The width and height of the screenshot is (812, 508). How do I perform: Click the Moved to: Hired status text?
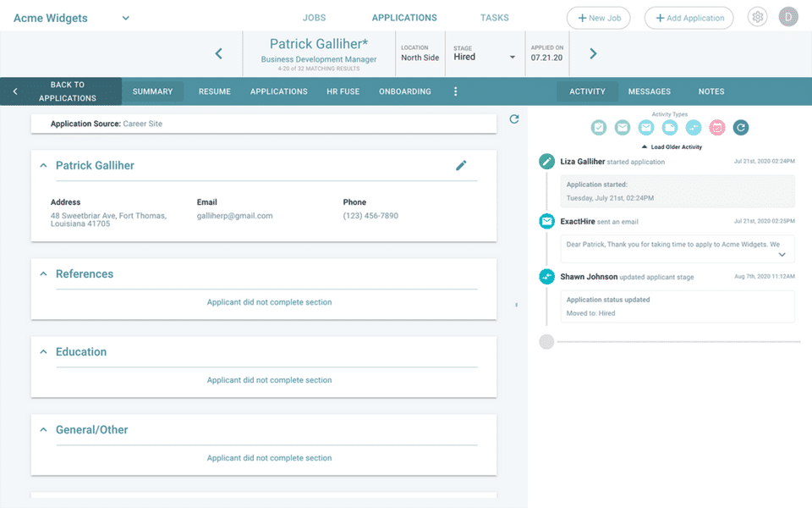(x=590, y=313)
